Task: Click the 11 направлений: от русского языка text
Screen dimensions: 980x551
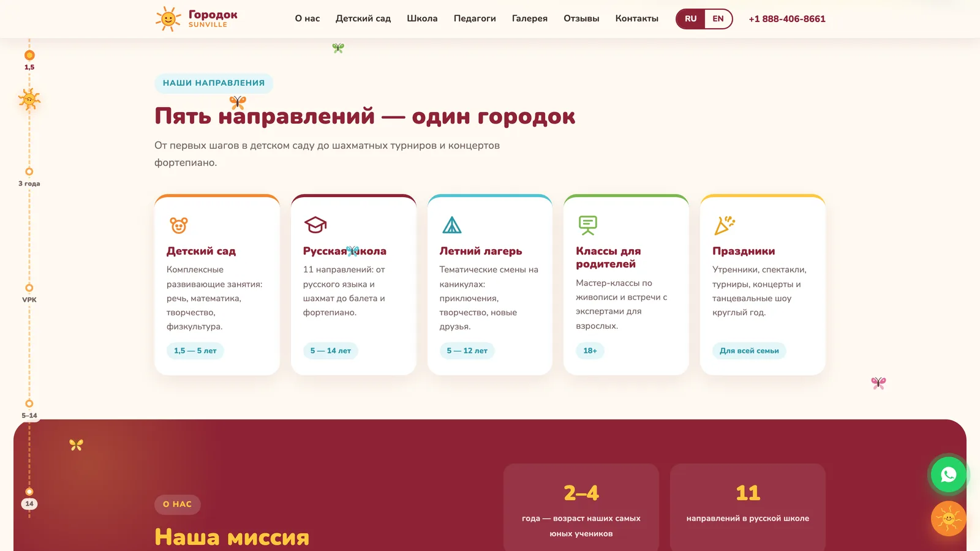Action: coord(344,291)
